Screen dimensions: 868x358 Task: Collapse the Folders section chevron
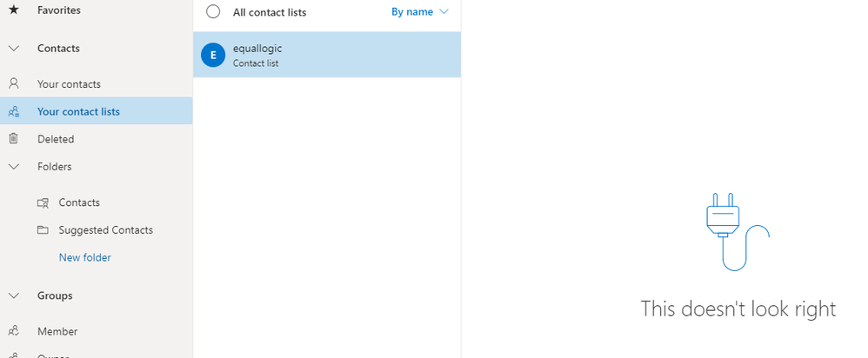[x=14, y=167]
